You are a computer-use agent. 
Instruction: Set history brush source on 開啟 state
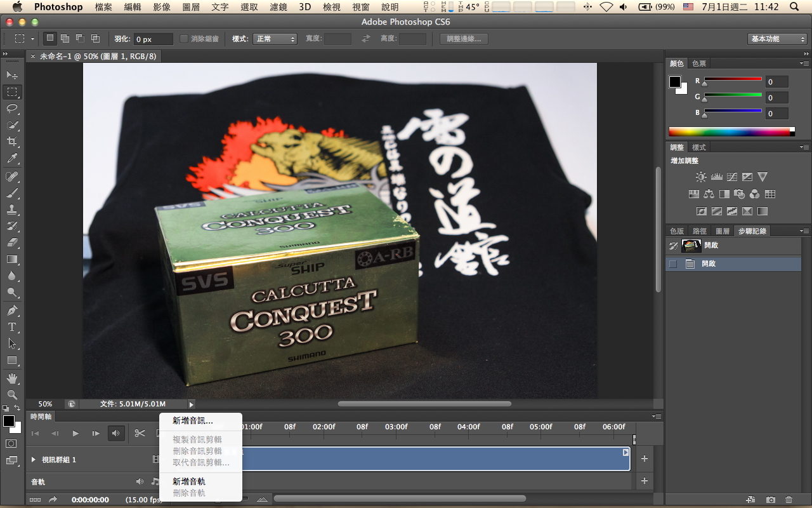coord(673,264)
